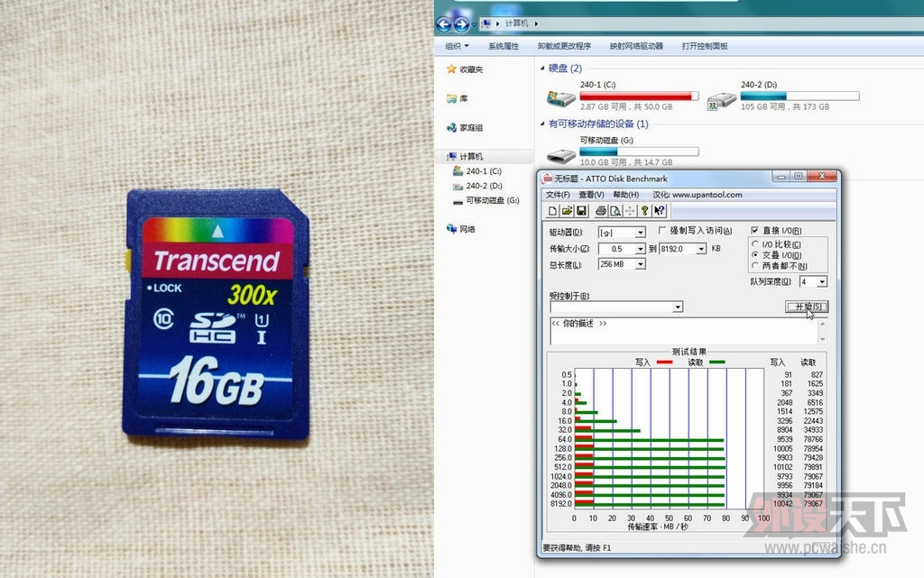Click the About question-mark icon in ATTO toolbar
Viewport: 924px width, 578px height.
pos(645,211)
